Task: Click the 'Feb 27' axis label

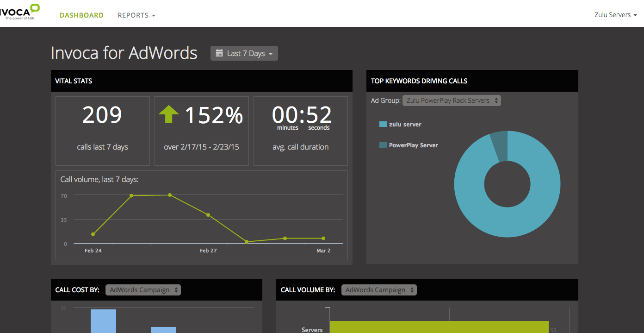Action: (208, 251)
